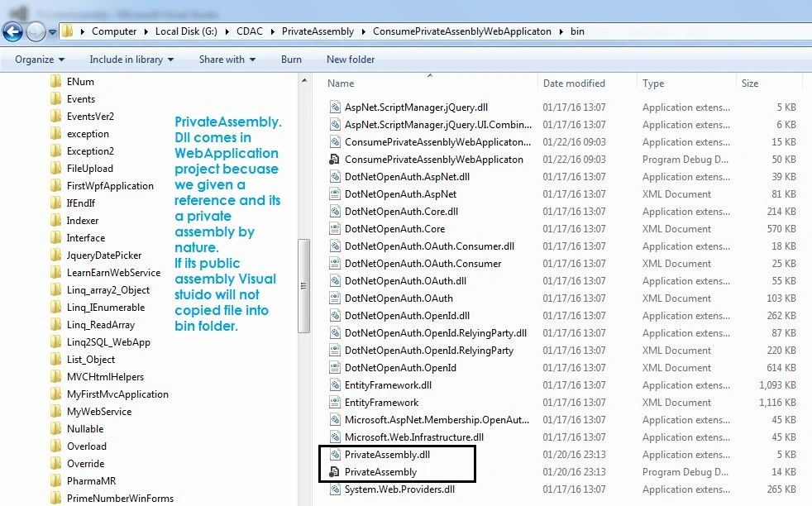Click the New folder button
812x506 pixels.
351,60
